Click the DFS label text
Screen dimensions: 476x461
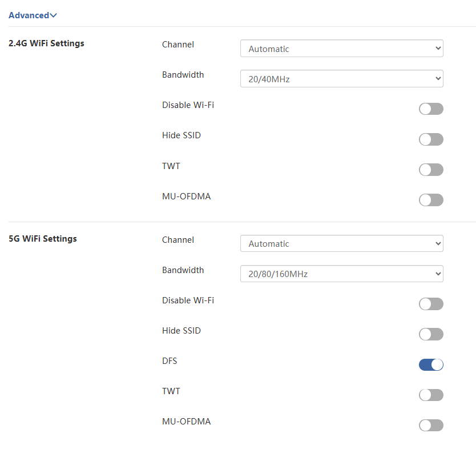[x=170, y=361]
